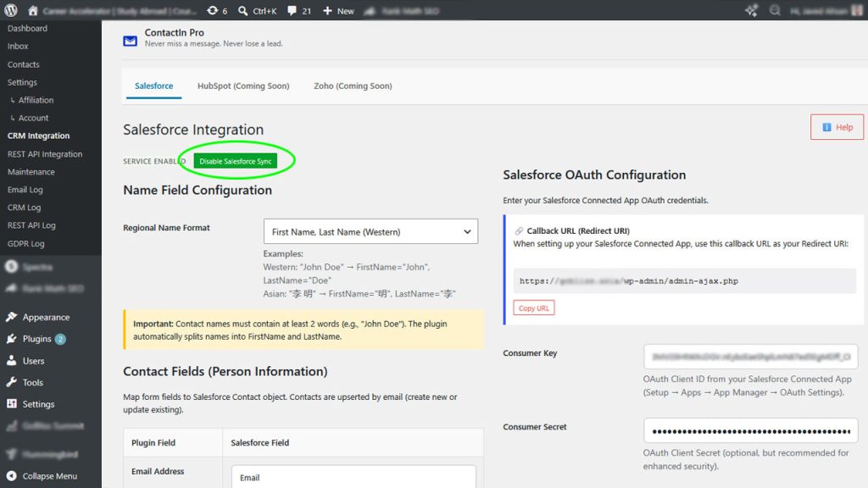
Task: Click the Plugins update badge 2
Action: tap(60, 339)
